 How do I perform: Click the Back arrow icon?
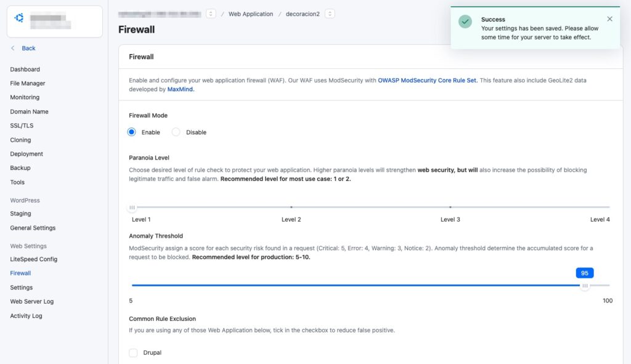coord(13,48)
